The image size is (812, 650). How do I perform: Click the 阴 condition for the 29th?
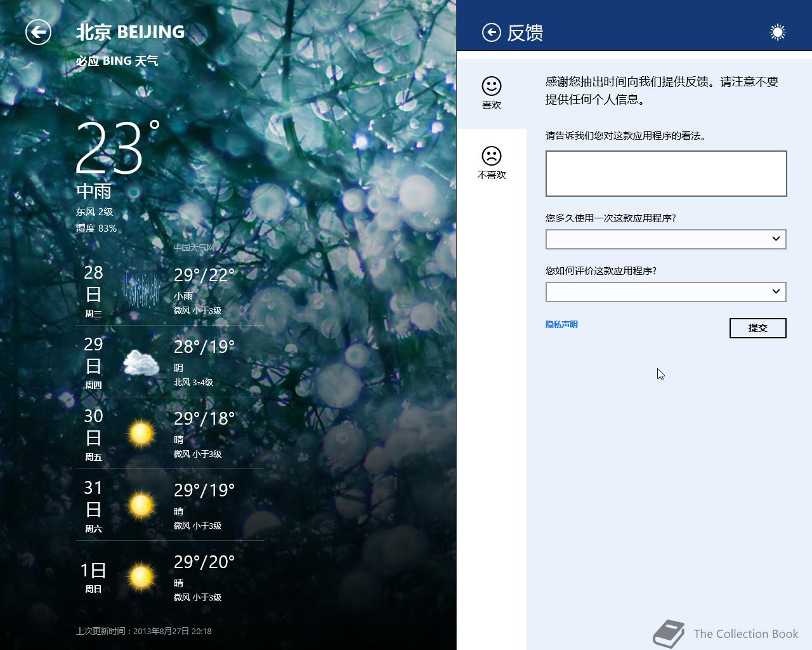pos(179,368)
